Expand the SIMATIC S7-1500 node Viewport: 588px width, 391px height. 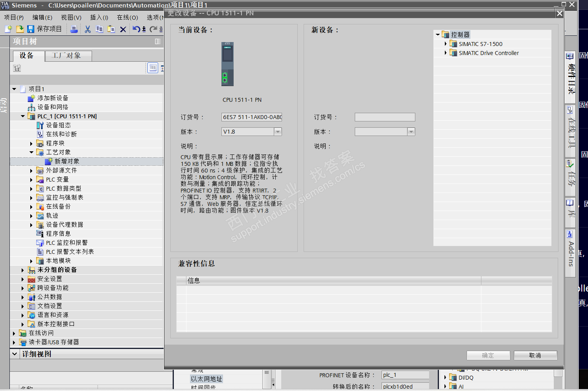click(x=446, y=44)
